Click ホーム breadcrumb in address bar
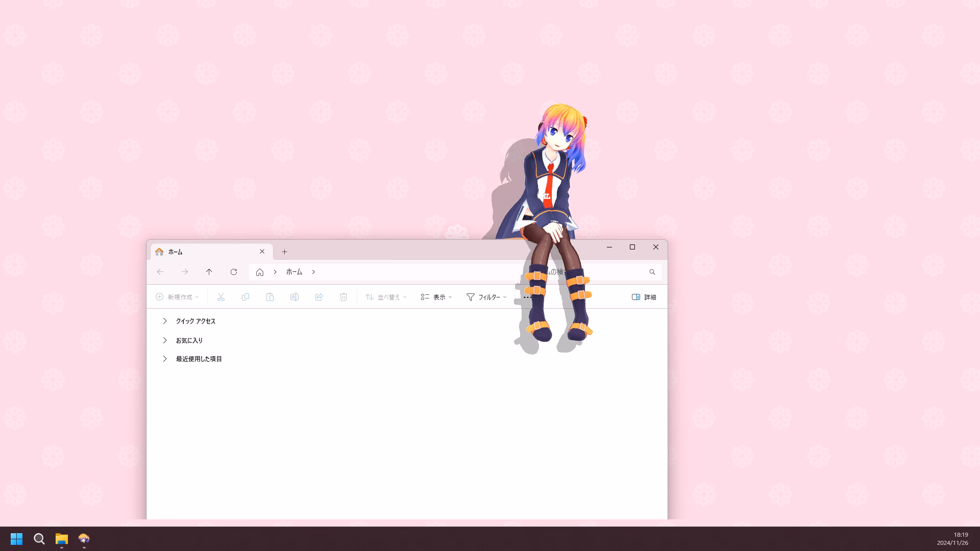This screenshot has width=980, height=551. click(294, 272)
